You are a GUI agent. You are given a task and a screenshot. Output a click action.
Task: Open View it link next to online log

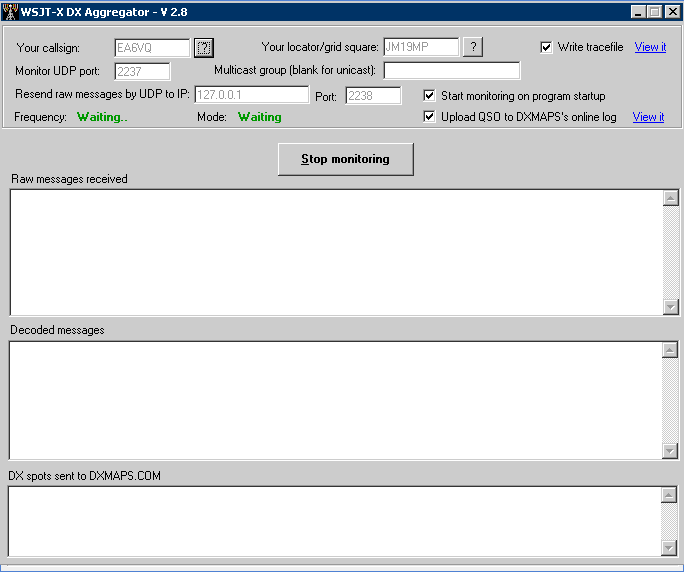point(648,117)
